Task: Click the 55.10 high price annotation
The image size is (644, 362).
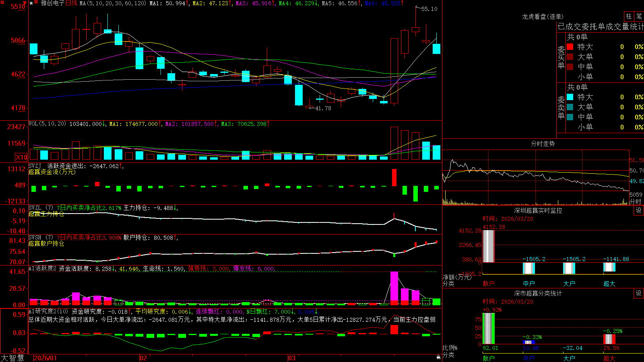Action: tap(429, 9)
